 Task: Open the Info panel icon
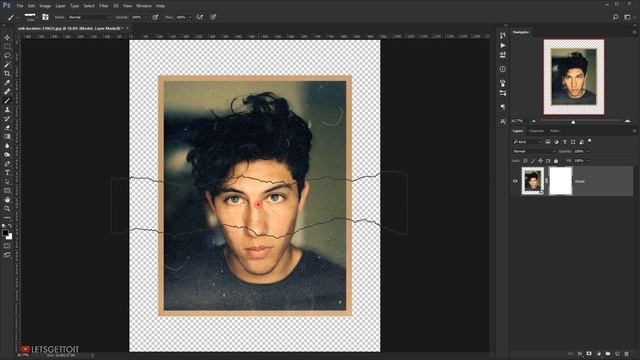tap(502, 69)
